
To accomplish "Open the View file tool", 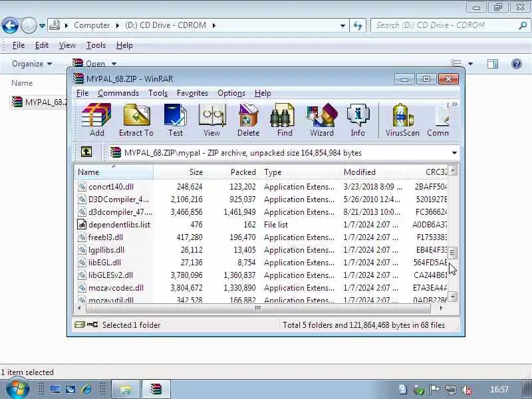I will click(212, 120).
